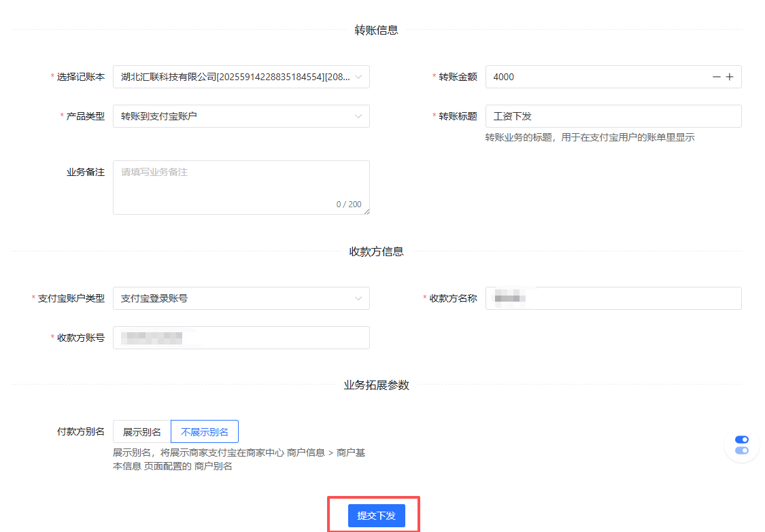This screenshot has height=532, width=765.
Task: Open the 支付宝账户类型 dropdown
Action: click(x=241, y=298)
